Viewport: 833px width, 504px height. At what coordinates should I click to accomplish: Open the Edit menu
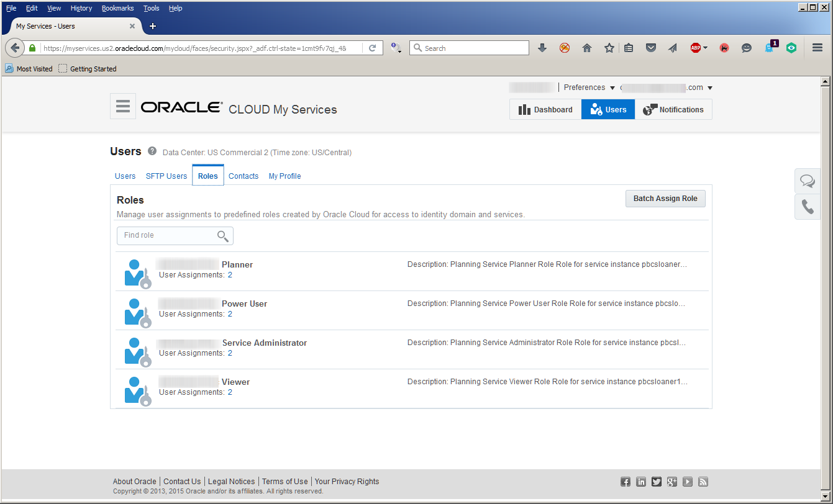coord(32,8)
